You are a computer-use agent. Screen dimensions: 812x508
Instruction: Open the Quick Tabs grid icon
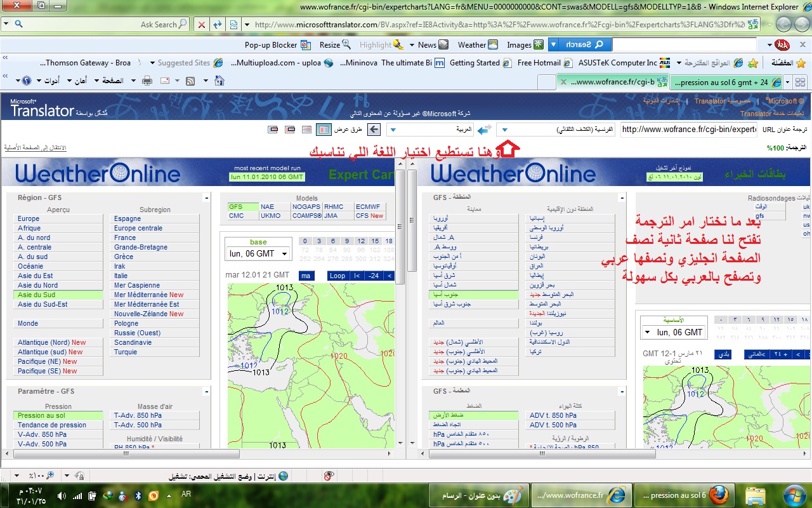click(x=799, y=82)
